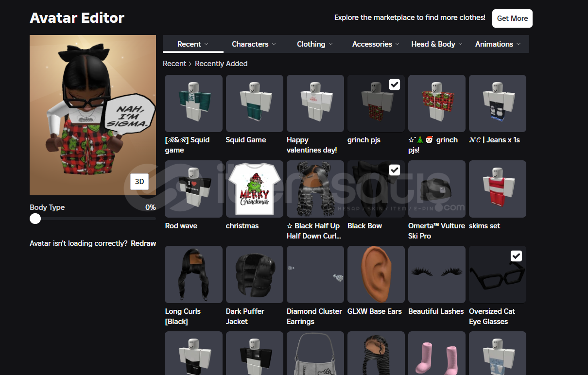
Task: Equip Black Half Up Half Down Curl hair
Action: point(315,189)
